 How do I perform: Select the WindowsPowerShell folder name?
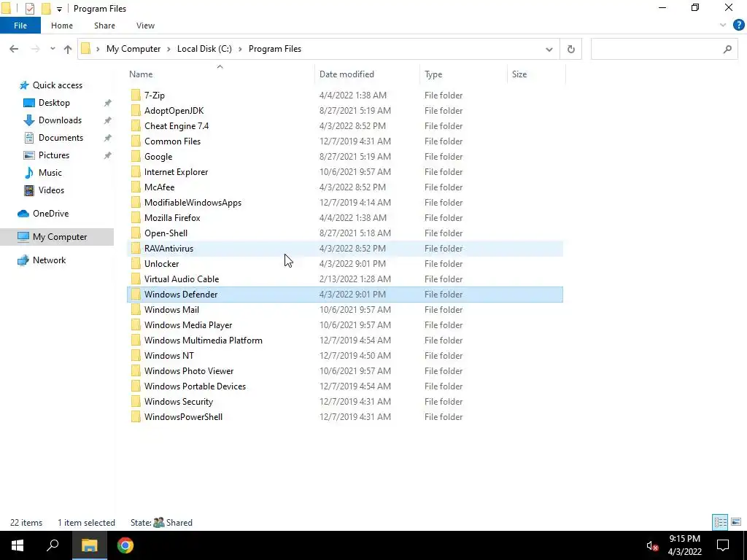pos(183,416)
